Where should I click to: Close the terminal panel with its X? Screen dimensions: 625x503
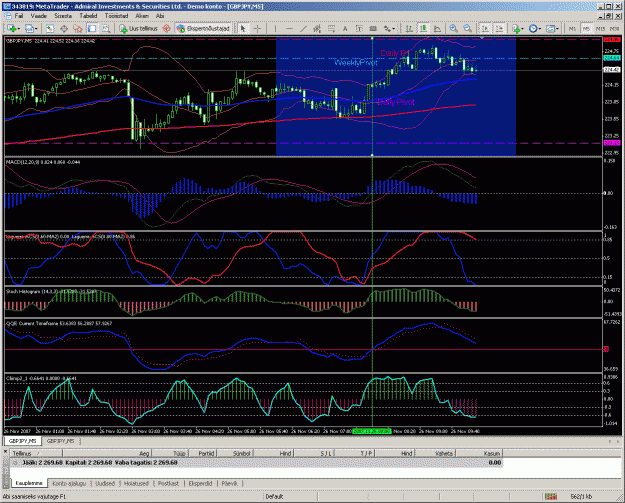tap(6, 452)
